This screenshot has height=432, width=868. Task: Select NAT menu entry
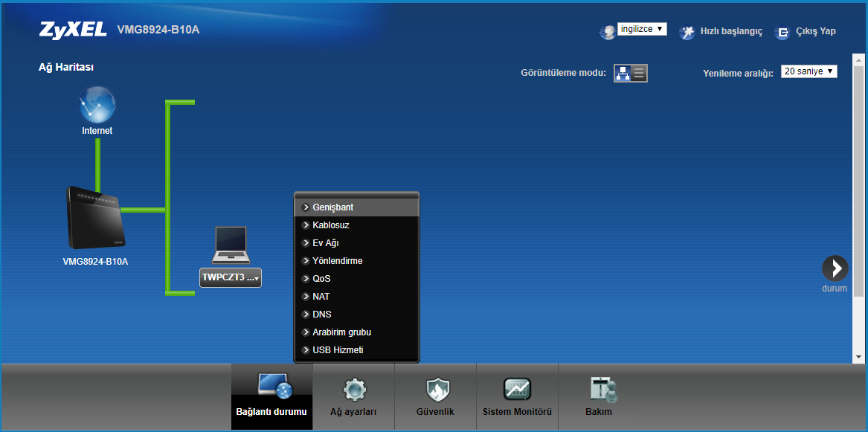[x=356, y=297]
